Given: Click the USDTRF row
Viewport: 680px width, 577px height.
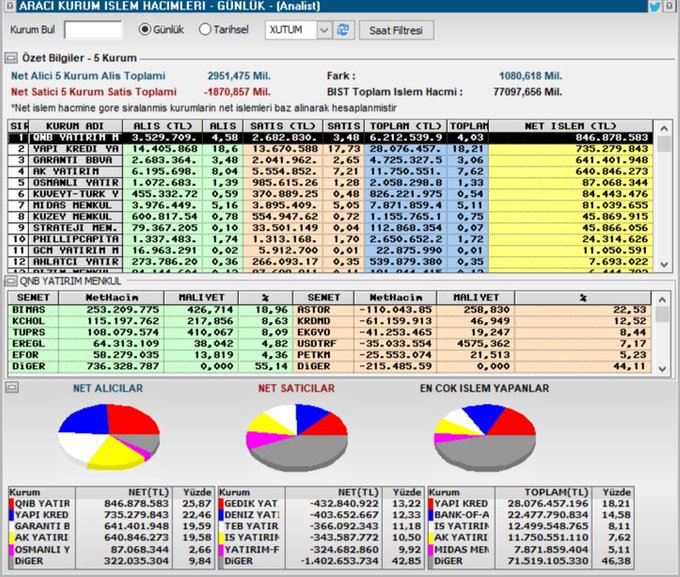Looking at the screenshot, I should (472, 344).
